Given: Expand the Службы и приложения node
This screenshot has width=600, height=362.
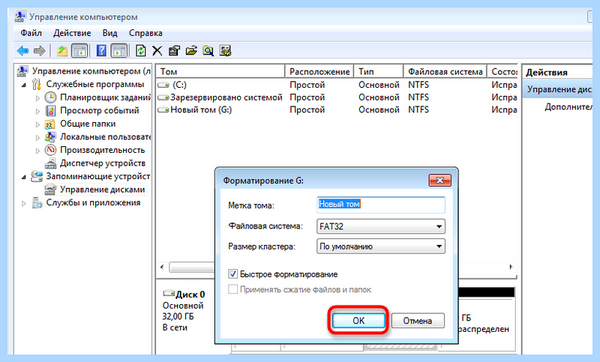Looking at the screenshot, I should [24, 203].
